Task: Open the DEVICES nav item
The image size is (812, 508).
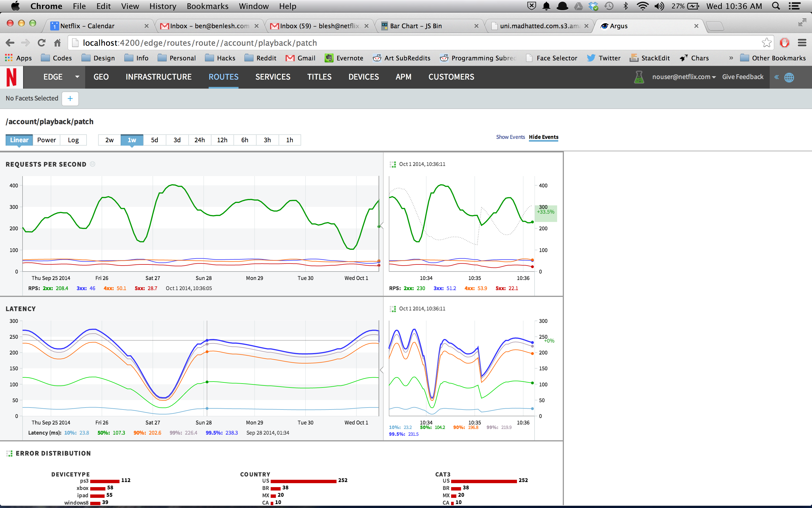Action: (363, 77)
